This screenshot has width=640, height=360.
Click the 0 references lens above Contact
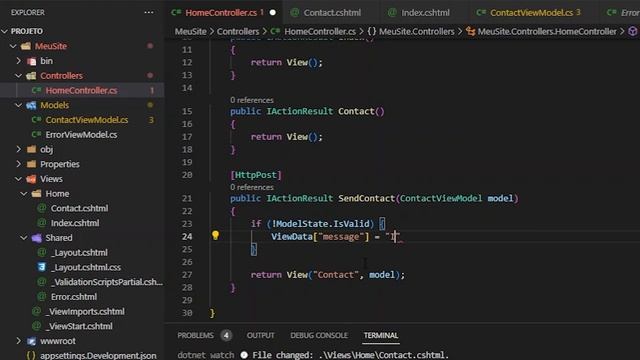tap(251, 100)
